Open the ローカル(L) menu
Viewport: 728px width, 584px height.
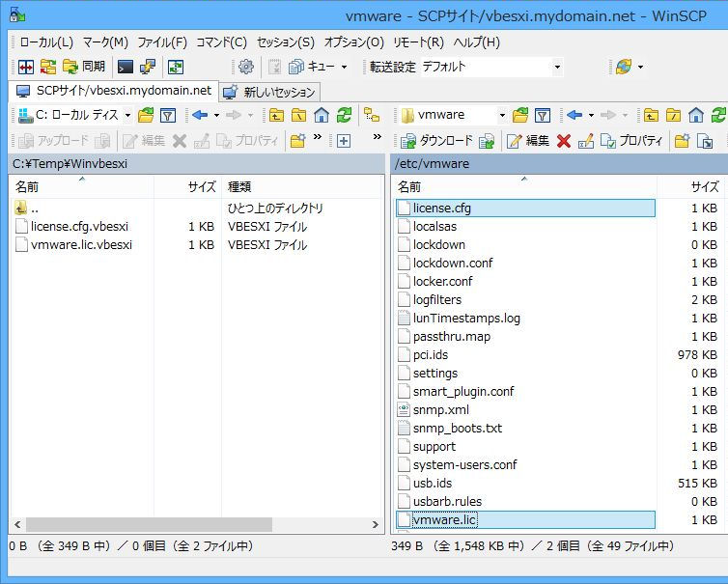point(46,42)
